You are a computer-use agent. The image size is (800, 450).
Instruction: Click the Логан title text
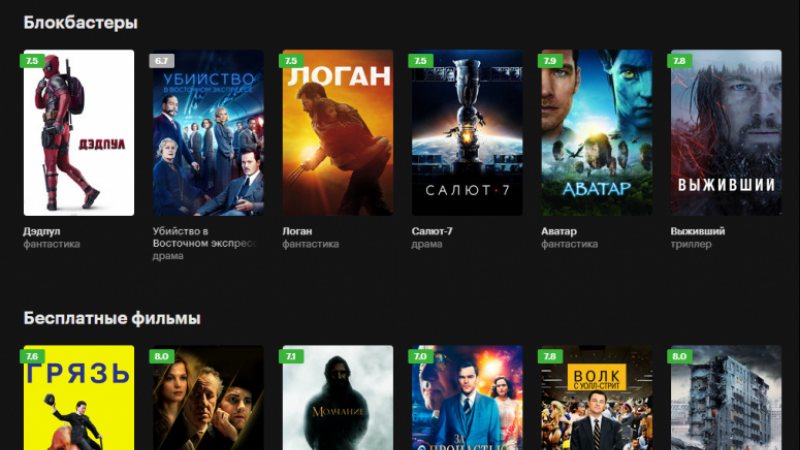click(297, 231)
